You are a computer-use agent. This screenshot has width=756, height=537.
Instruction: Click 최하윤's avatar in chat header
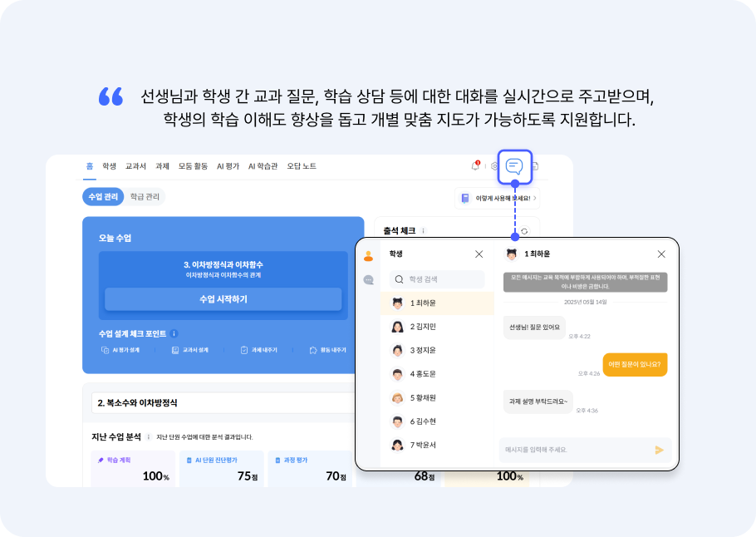pyautogui.click(x=512, y=254)
